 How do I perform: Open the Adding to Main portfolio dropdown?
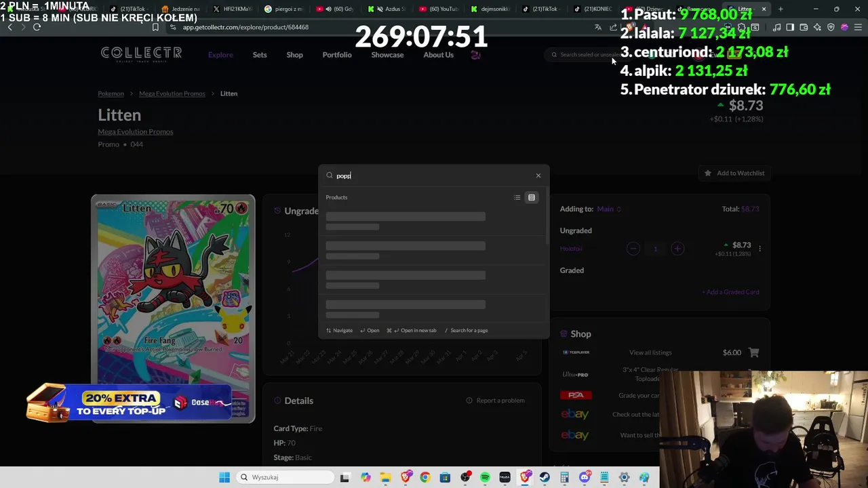point(609,209)
